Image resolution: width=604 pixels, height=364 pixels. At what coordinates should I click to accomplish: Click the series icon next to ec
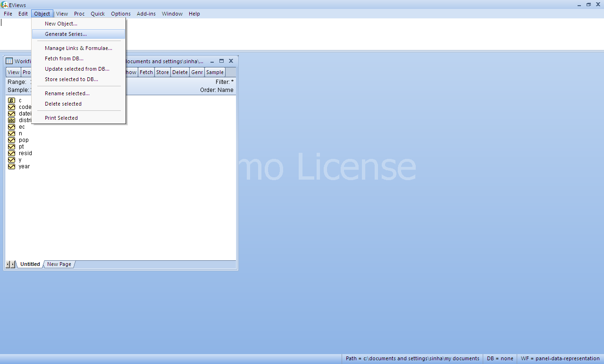click(x=12, y=127)
